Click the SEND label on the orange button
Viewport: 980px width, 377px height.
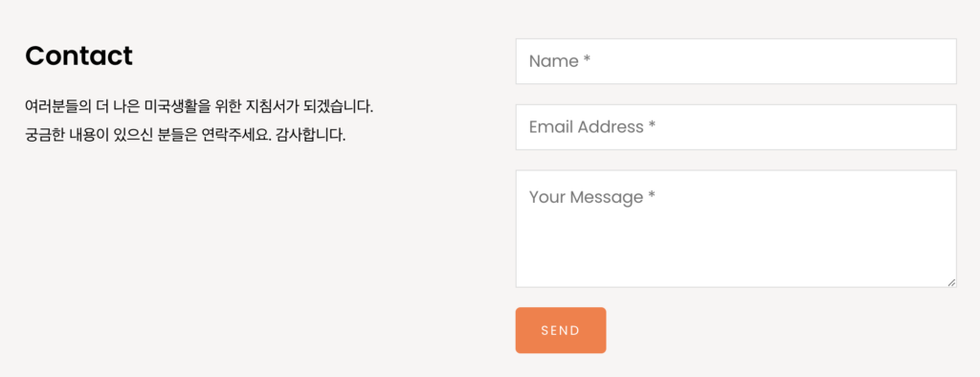561,331
